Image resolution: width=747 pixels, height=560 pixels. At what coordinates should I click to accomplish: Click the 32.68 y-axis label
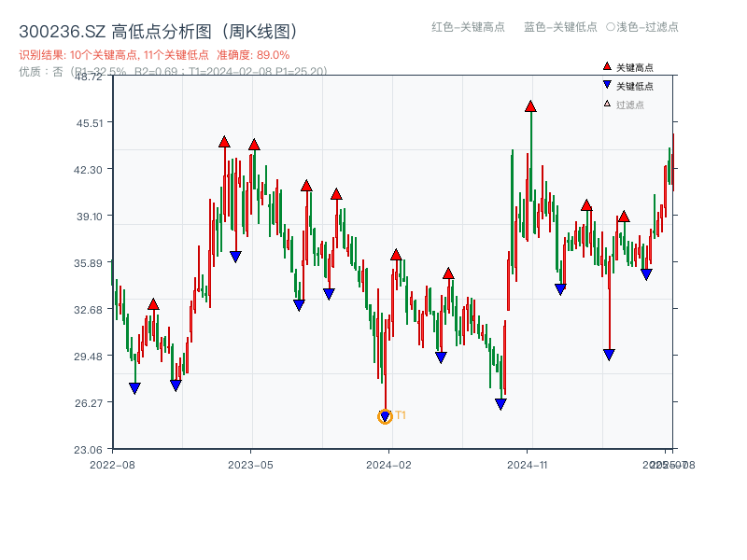click(88, 310)
